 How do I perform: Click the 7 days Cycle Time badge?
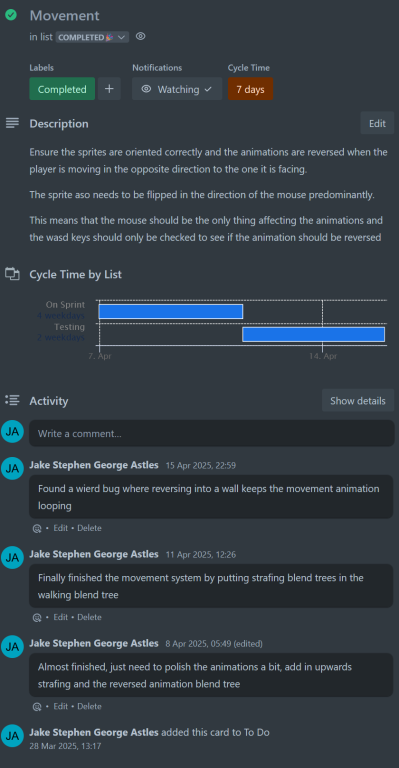250,89
